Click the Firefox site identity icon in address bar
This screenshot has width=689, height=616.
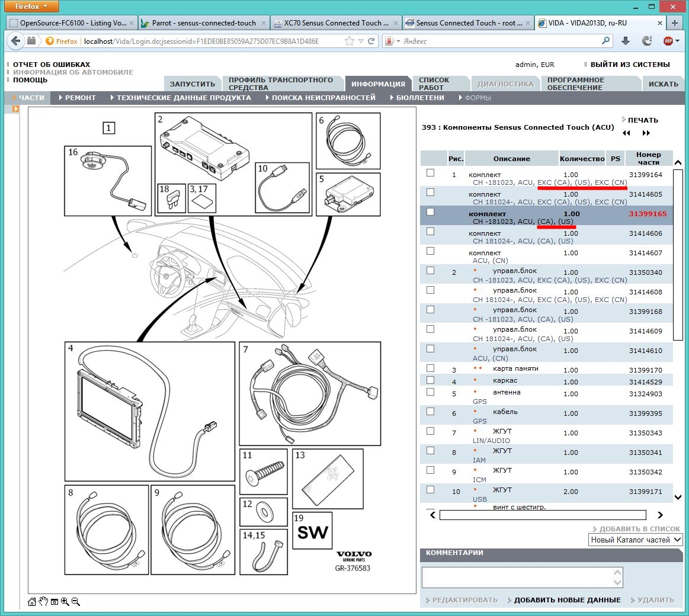pos(50,41)
